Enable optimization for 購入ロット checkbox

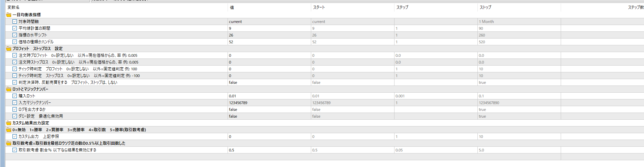15,96
